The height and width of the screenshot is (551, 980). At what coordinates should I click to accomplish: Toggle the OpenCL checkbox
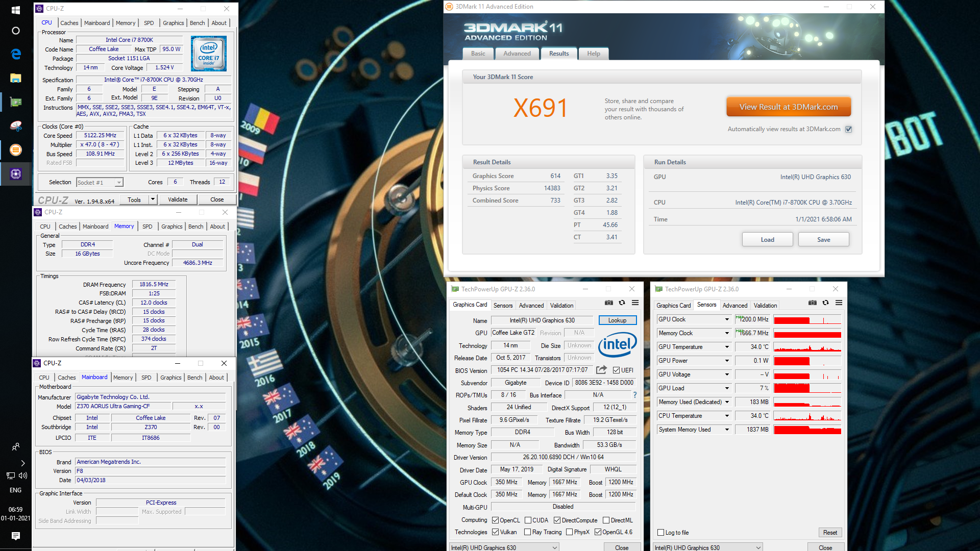pyautogui.click(x=495, y=520)
